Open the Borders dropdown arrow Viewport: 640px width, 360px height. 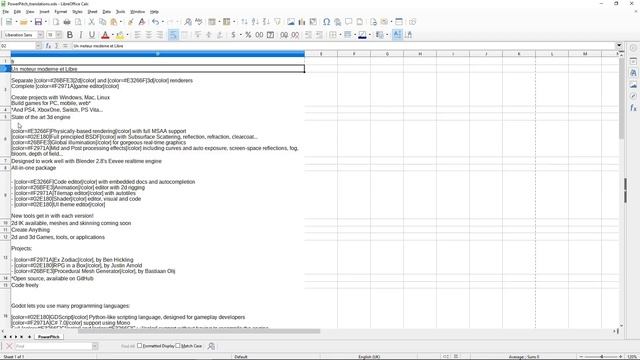pyautogui.click(x=340, y=35)
